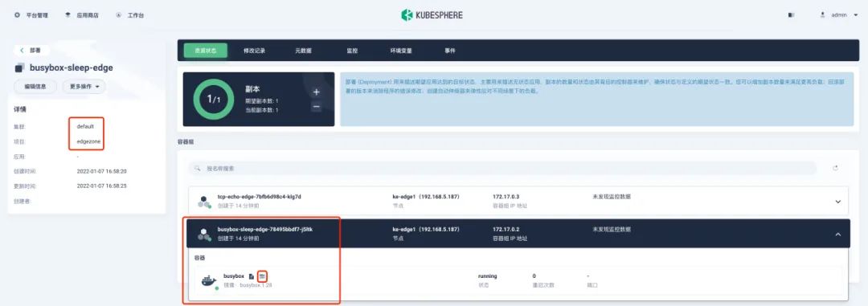Click update time 2022-01-07 16:58:25
Screen dimensions: 868x306
tap(102, 186)
